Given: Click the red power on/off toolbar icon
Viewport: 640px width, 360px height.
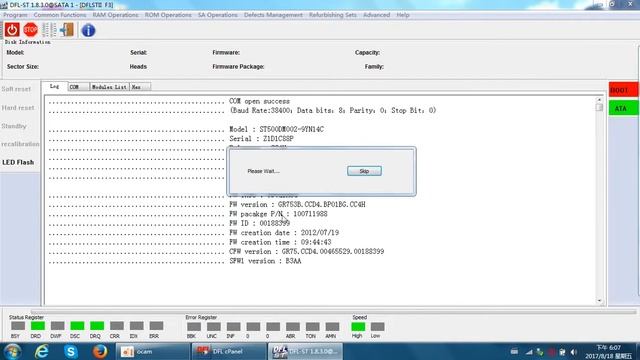Looking at the screenshot, I should coord(12,30).
